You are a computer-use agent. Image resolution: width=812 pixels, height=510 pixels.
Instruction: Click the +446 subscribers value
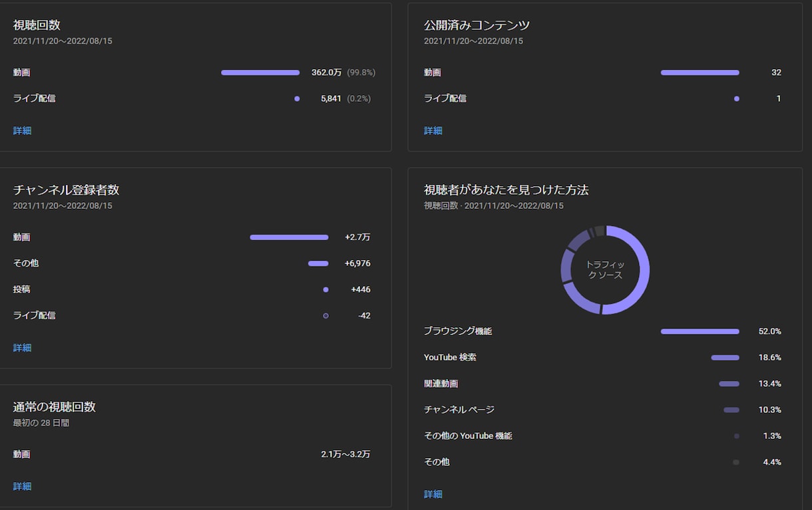coord(361,290)
